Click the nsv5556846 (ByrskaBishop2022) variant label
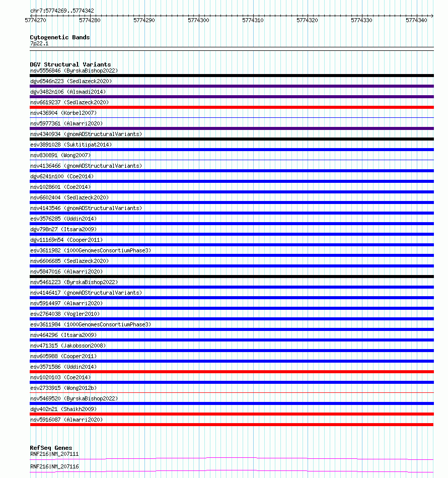 (74, 71)
